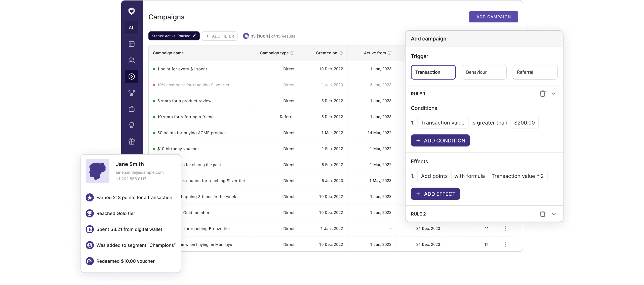Collapse Rule 1 with its chevron
The height and width of the screenshot is (285, 644).
pyautogui.click(x=554, y=93)
